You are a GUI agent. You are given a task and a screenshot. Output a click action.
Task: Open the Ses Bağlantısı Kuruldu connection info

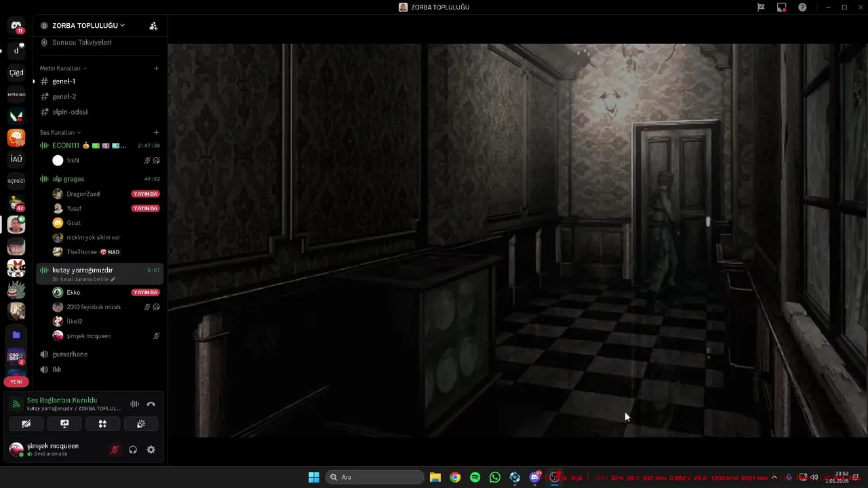pos(62,401)
